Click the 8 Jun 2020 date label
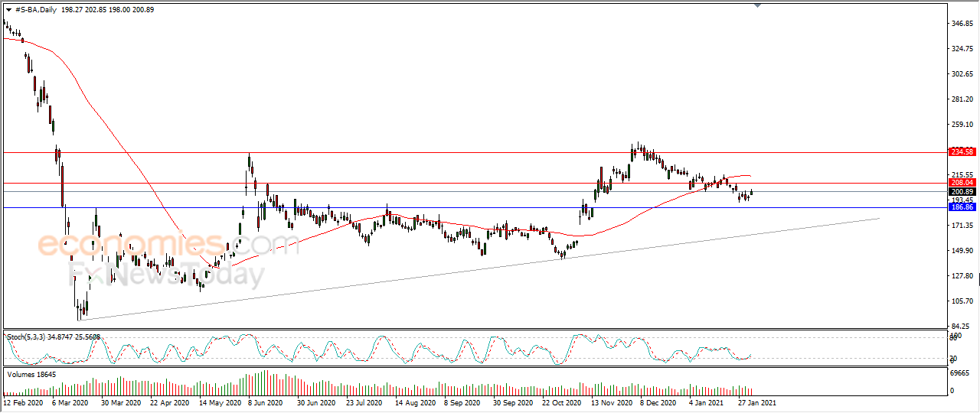This screenshot has width=980, height=413. pyautogui.click(x=265, y=402)
